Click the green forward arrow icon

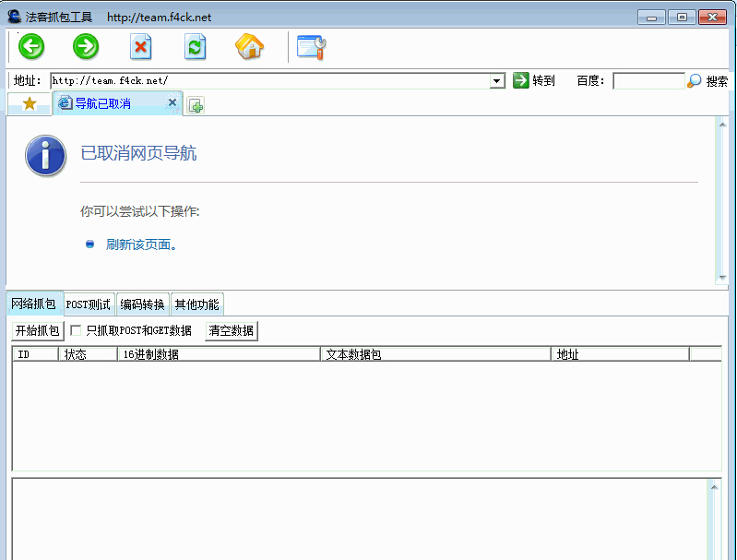pyautogui.click(x=86, y=46)
